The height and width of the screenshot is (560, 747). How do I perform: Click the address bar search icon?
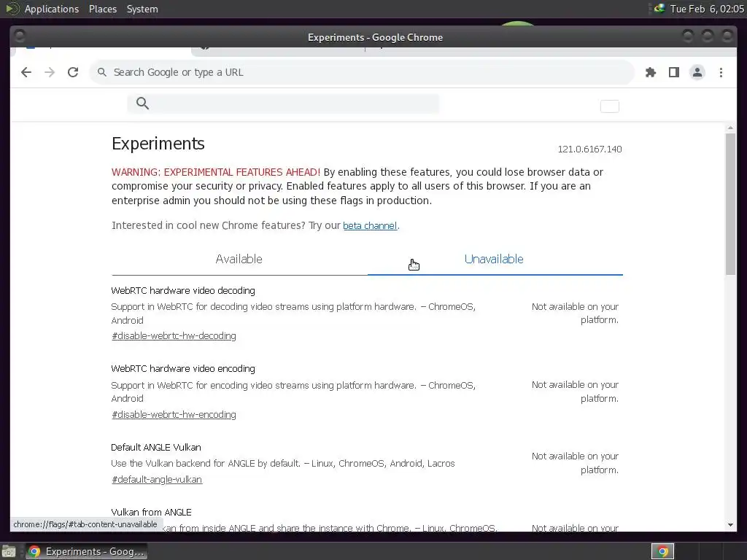(102, 72)
